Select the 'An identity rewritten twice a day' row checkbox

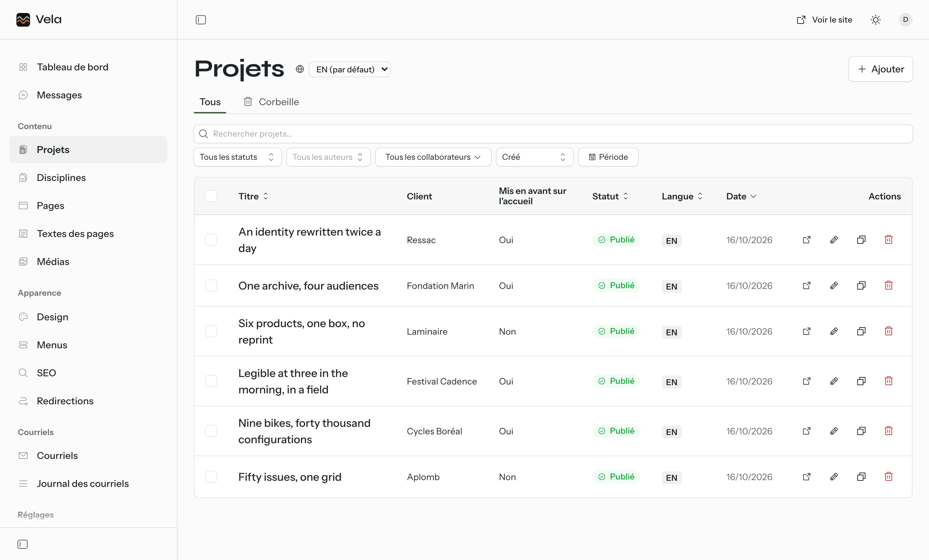pyautogui.click(x=211, y=240)
